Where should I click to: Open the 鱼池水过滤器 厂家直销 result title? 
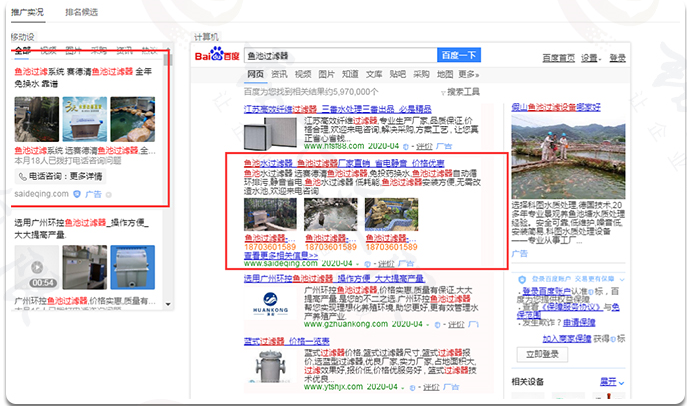click(x=344, y=163)
